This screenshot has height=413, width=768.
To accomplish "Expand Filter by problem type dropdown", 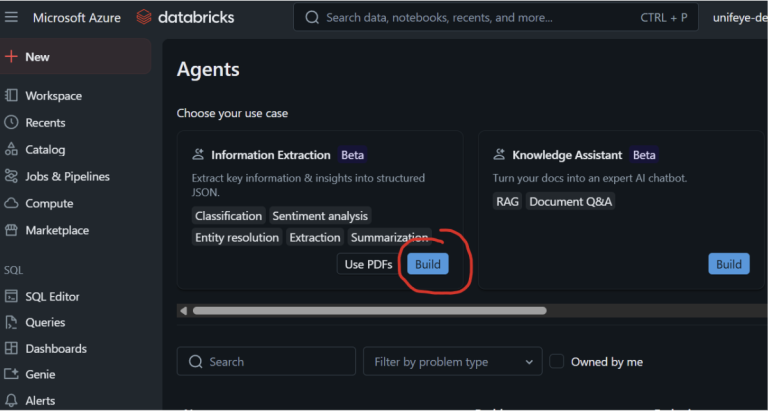I will point(452,362).
